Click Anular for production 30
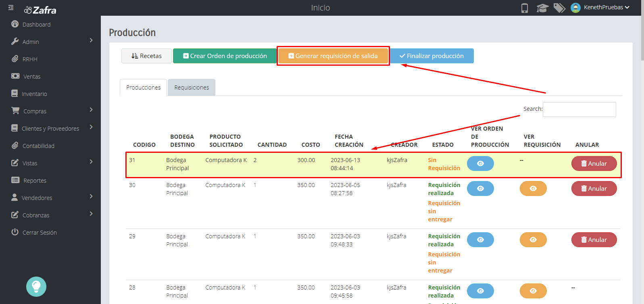644x304 pixels. (594, 188)
